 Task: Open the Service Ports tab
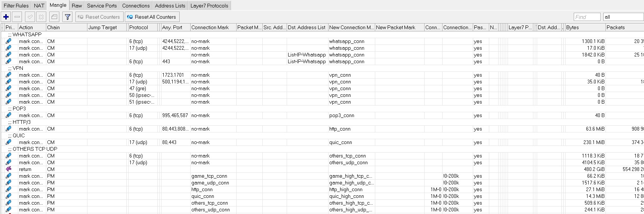[x=102, y=6]
